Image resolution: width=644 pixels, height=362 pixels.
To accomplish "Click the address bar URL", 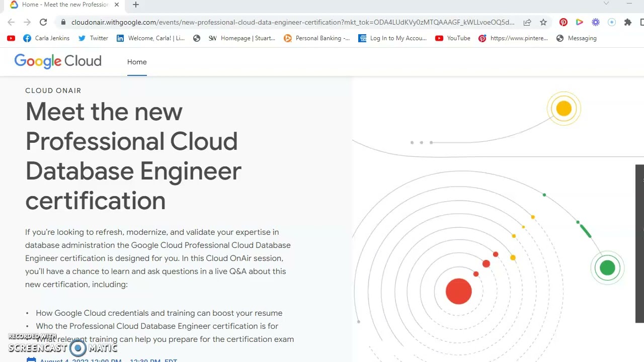I will tap(293, 22).
